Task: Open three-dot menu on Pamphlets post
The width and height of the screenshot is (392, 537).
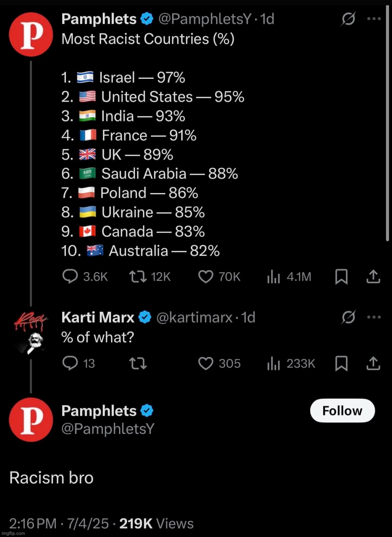Action: 374,19
